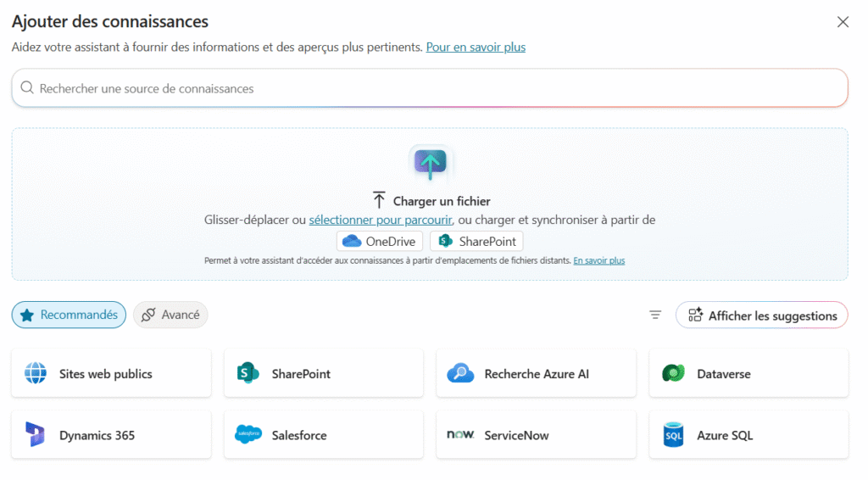Click Afficher les suggestions button
868x480 pixels.
click(x=761, y=315)
